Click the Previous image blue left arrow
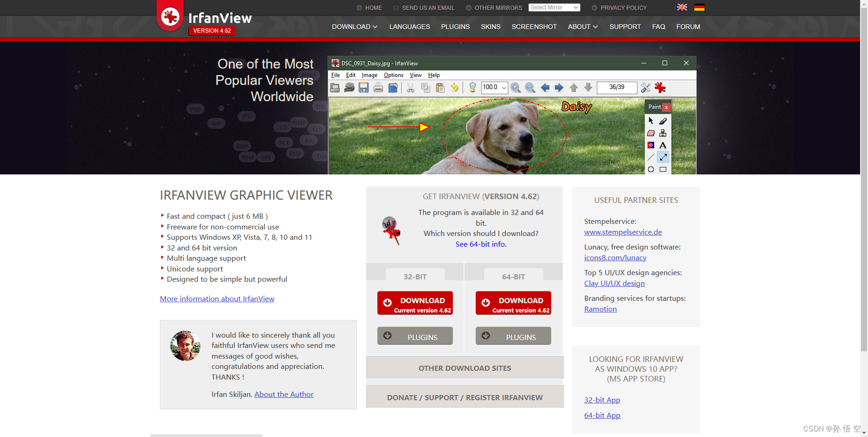Image resolution: width=868 pixels, height=437 pixels. click(545, 88)
